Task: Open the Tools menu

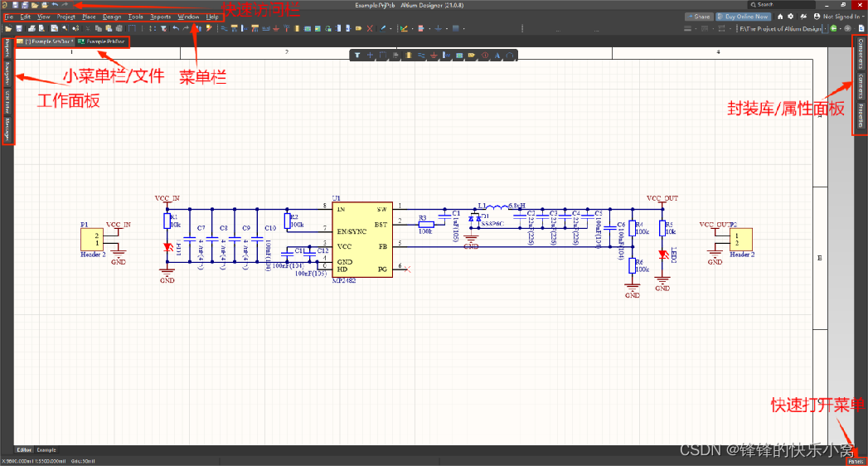Action: coord(136,17)
